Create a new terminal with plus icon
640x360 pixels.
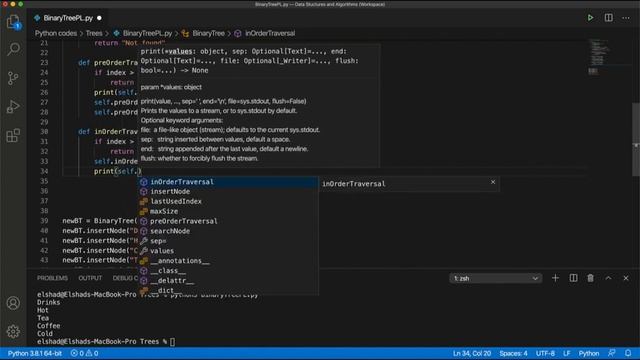click(x=555, y=278)
